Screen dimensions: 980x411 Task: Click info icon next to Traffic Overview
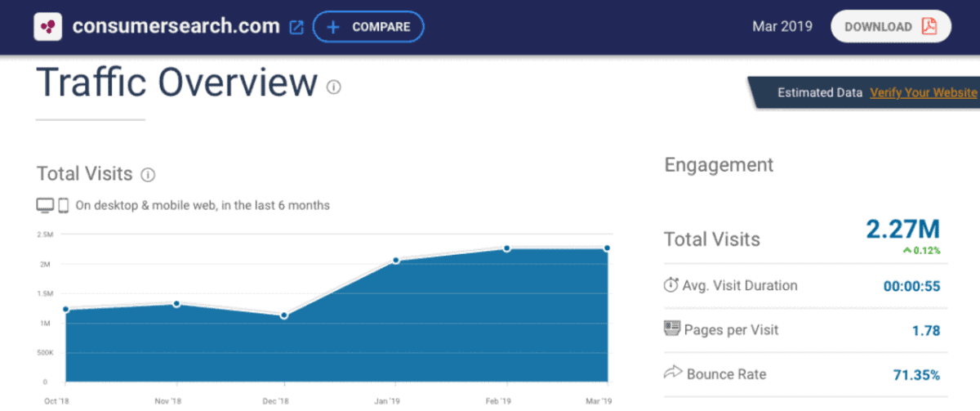tap(333, 87)
